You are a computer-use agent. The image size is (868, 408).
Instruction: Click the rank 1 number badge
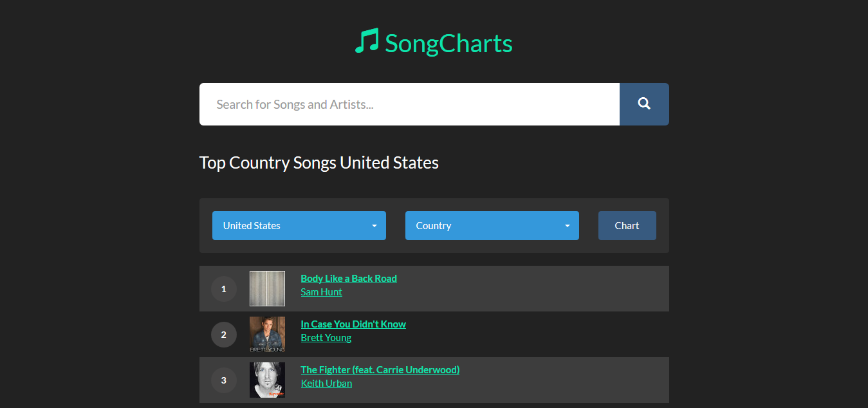pyautogui.click(x=224, y=289)
